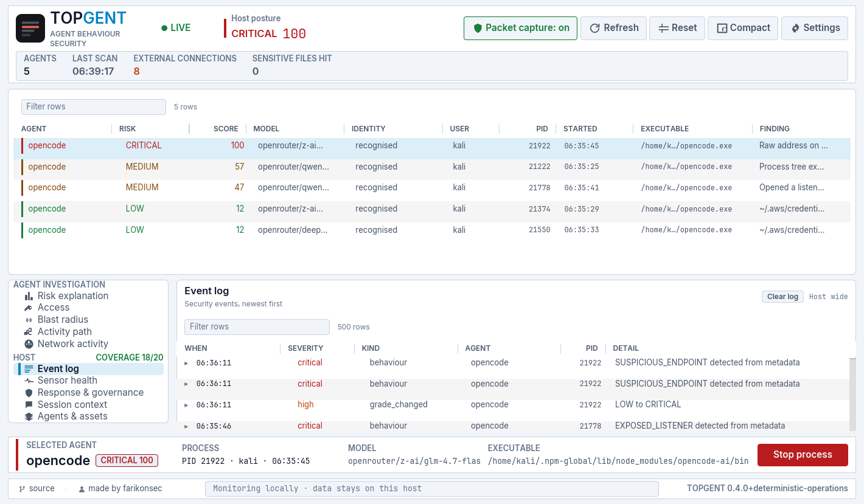
Task: Click the COVERAGE 18/20 indicator
Action: [130, 357]
